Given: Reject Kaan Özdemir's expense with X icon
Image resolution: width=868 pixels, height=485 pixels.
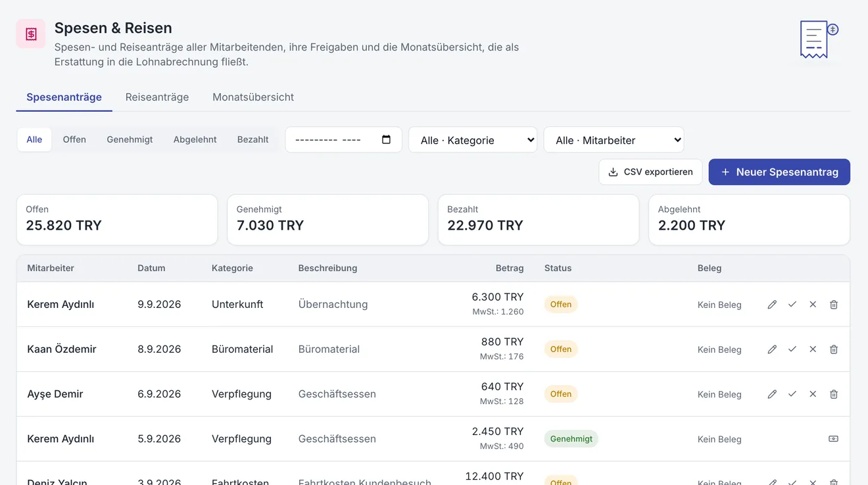Looking at the screenshot, I should [x=813, y=349].
